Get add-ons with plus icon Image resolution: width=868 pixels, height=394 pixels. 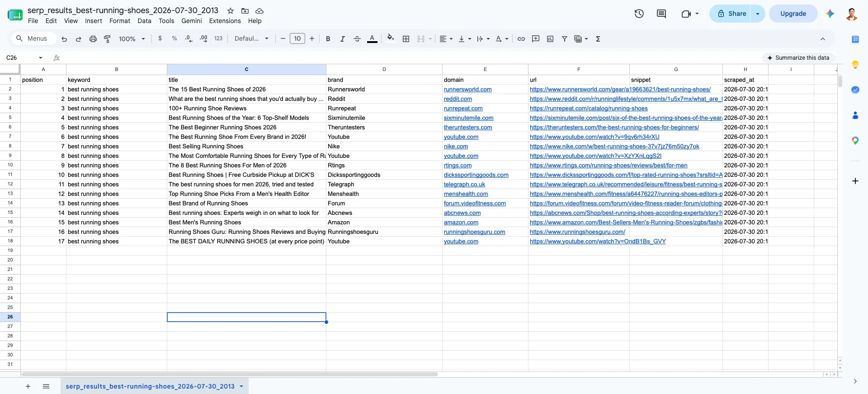click(855, 181)
